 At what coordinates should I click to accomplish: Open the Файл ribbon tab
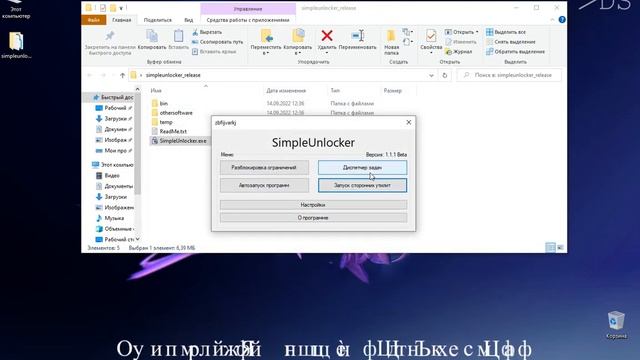click(x=93, y=20)
